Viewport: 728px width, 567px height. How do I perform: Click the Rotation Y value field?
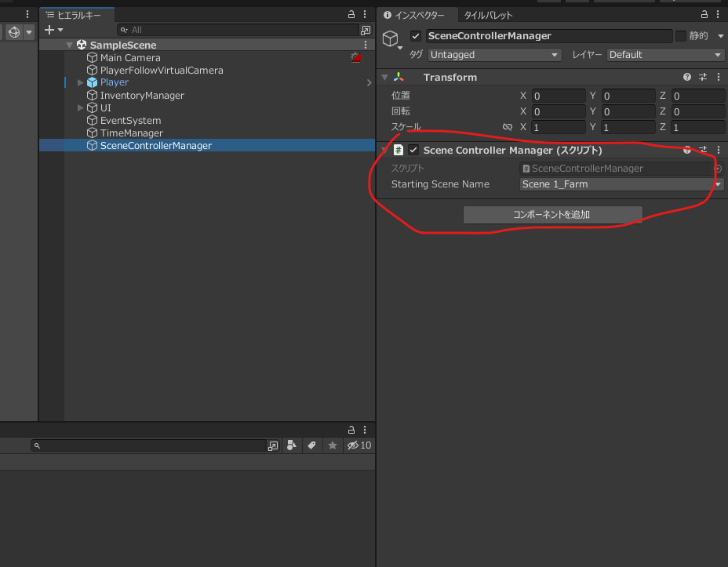pos(628,111)
